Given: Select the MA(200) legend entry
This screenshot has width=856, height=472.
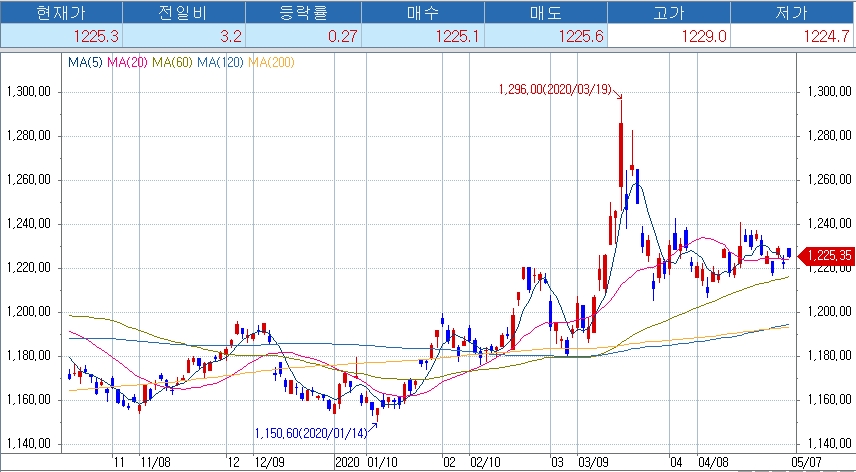Looking at the screenshot, I should [x=272, y=63].
